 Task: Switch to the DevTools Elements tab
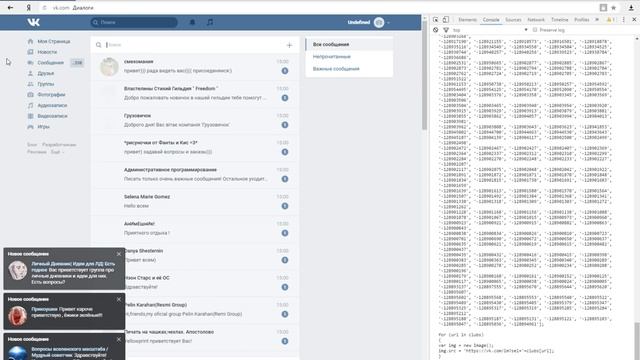point(467,20)
